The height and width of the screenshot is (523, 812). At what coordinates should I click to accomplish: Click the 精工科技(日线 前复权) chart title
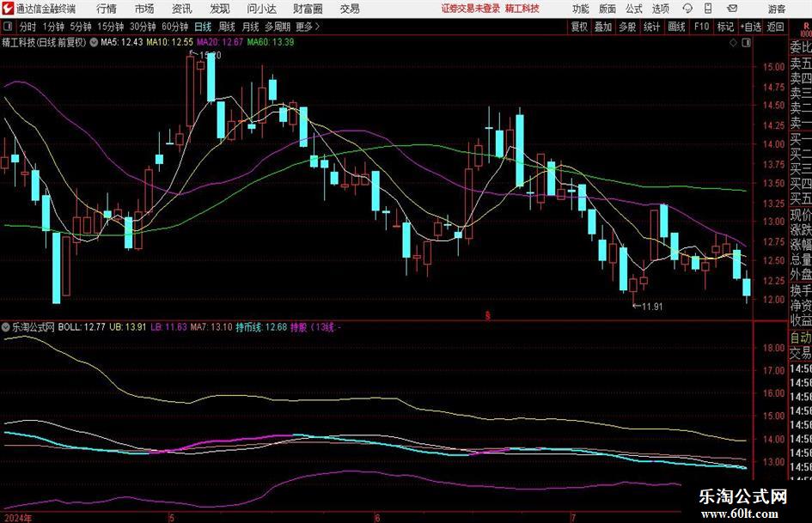pyautogui.click(x=44, y=42)
